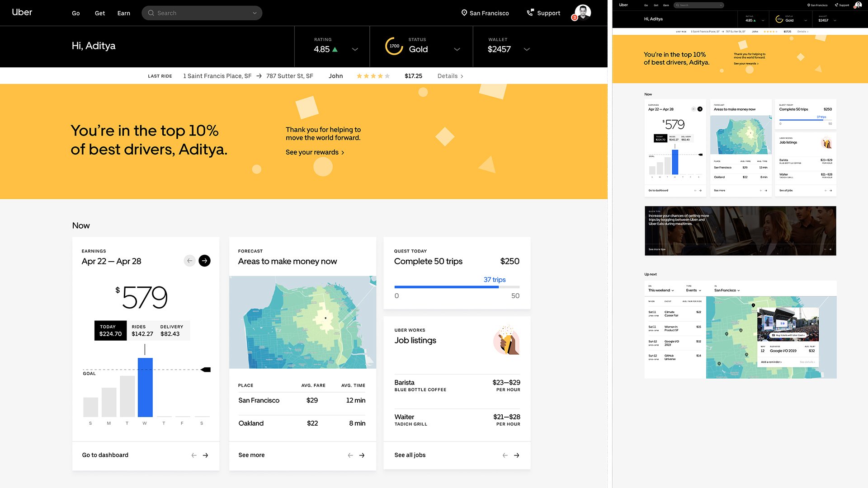Click See your rewards link

pos(315,152)
